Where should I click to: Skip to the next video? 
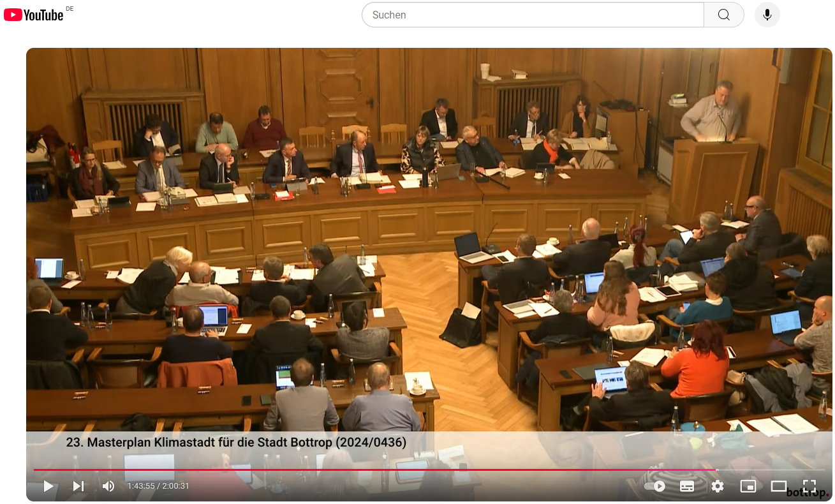pos(78,486)
